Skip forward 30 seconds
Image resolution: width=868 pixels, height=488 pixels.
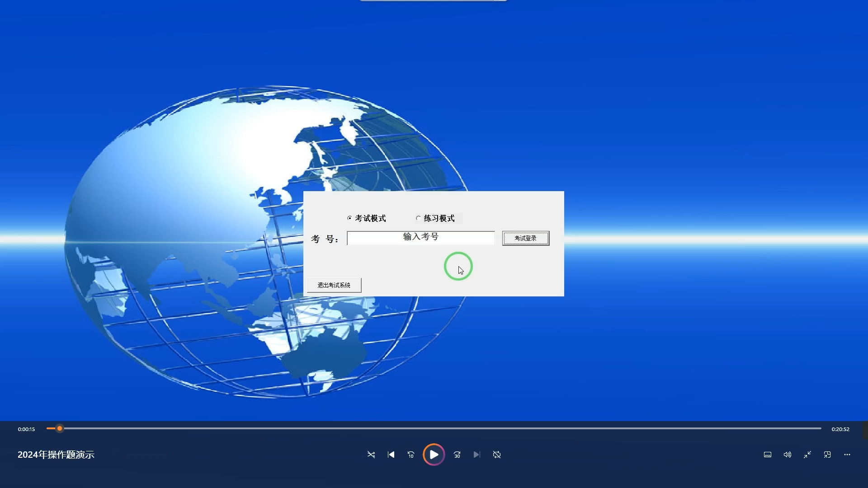(457, 455)
